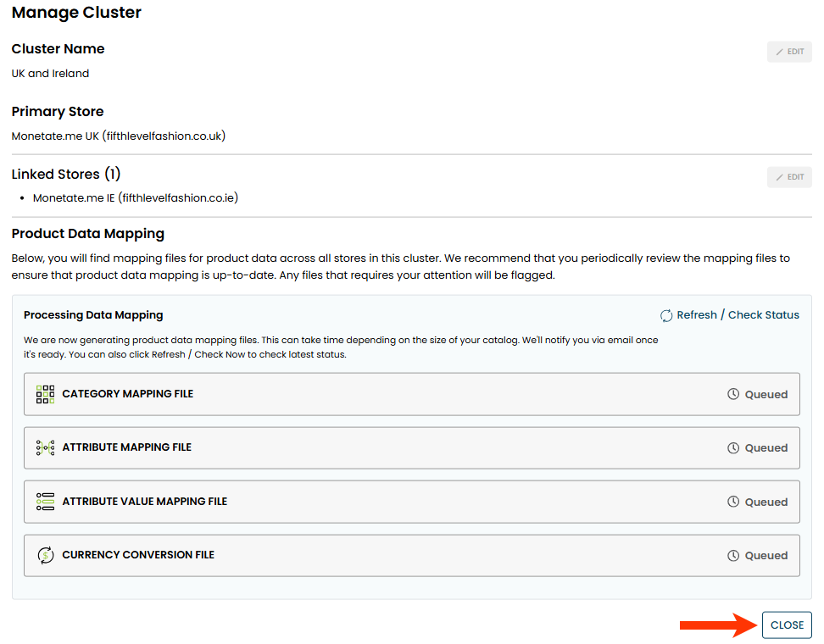The width and height of the screenshot is (824, 644).
Task: Click clock icon on Currency Conversion row
Action: click(x=733, y=556)
